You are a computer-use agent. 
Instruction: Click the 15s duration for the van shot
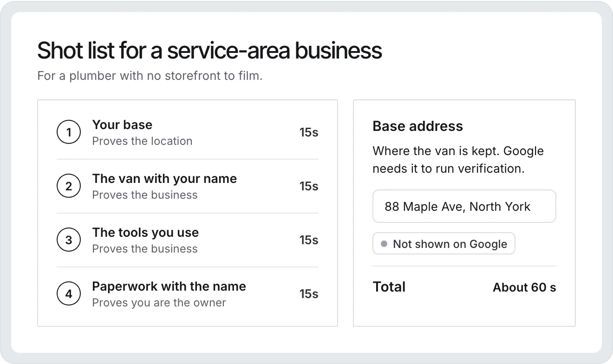point(309,186)
